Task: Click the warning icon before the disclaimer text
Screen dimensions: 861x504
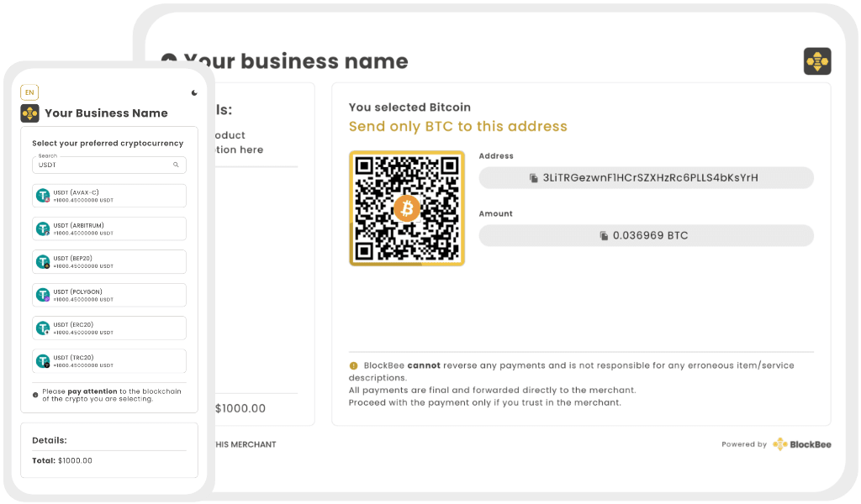Action: coord(354,365)
